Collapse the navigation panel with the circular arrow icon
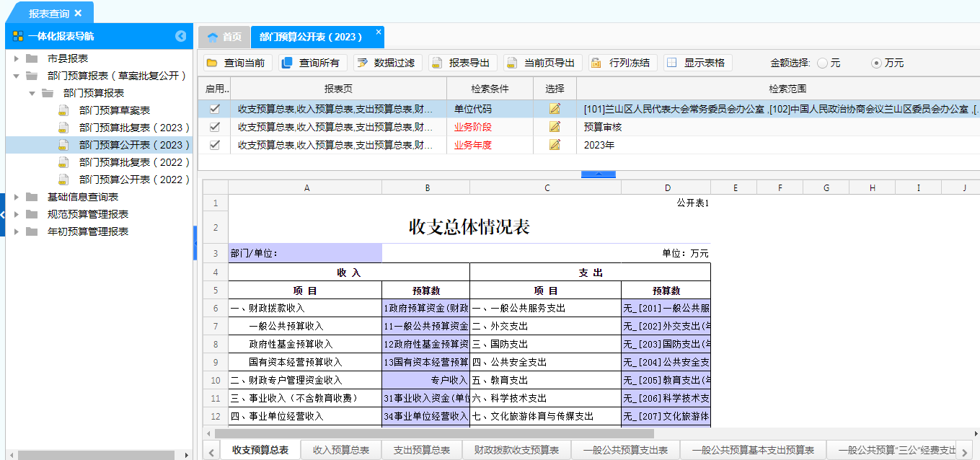 tap(181, 36)
